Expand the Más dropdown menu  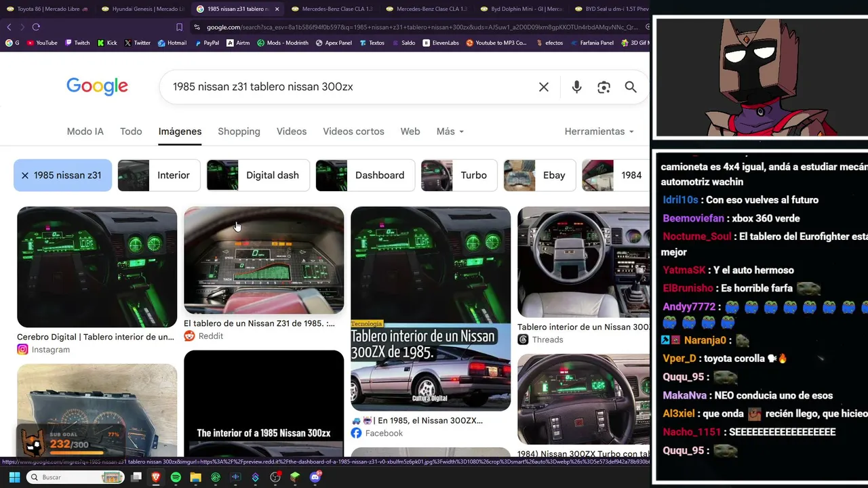click(x=450, y=131)
